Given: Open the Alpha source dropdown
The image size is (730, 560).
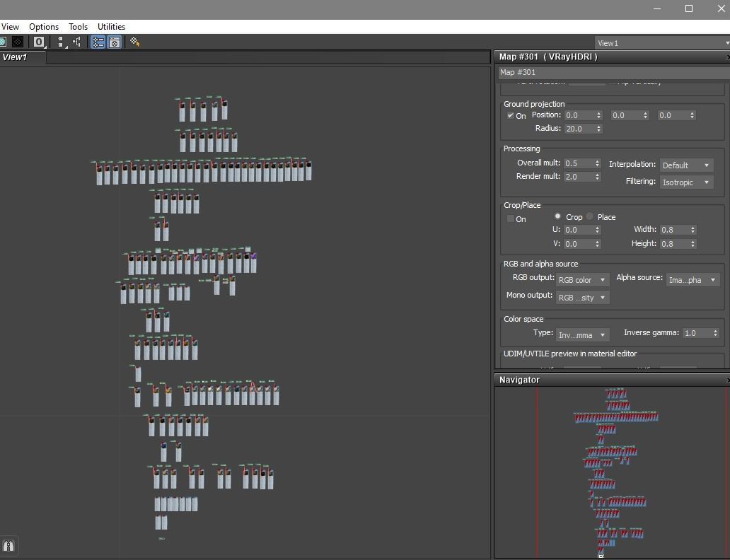Looking at the screenshot, I should 693,280.
